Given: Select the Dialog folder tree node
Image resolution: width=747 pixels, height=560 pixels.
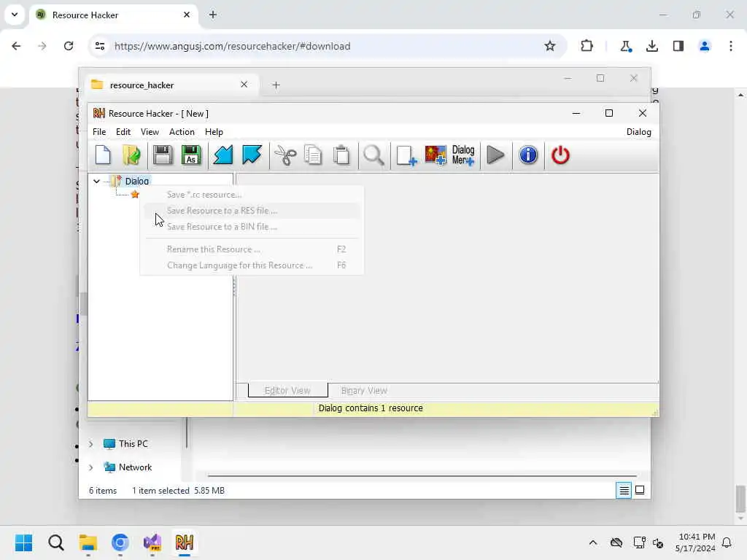Looking at the screenshot, I should tap(136, 181).
